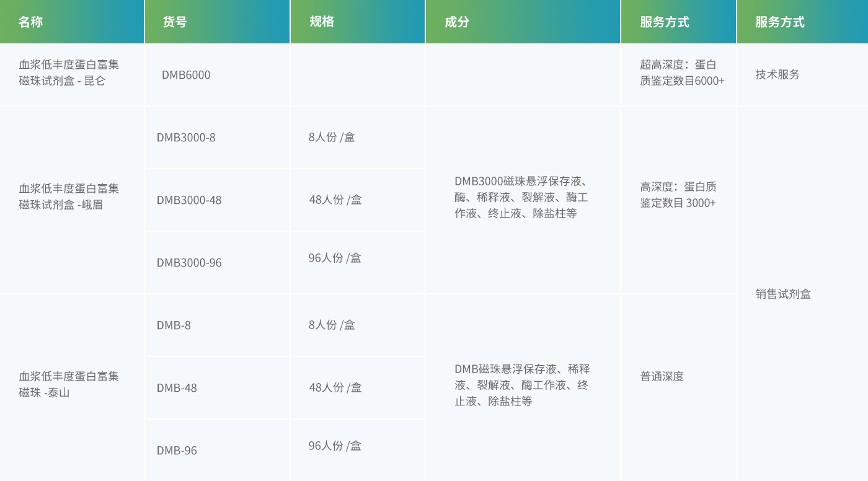Click the 泰山 magnetic bead name cell

tap(69, 384)
